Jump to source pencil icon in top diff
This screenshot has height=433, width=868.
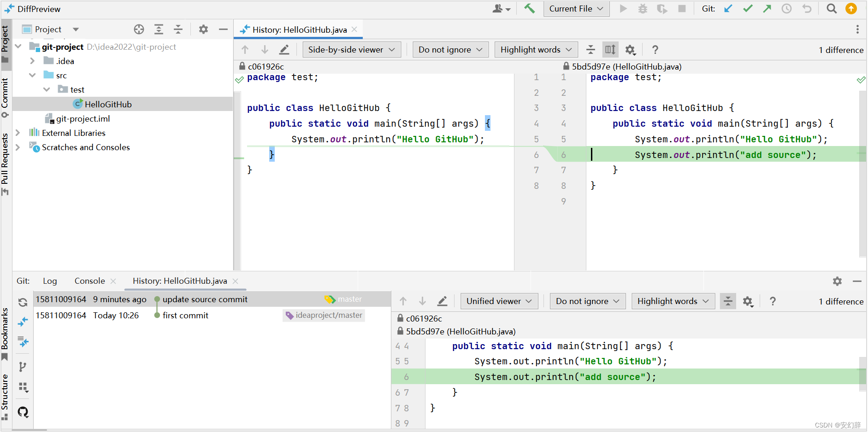click(x=284, y=50)
